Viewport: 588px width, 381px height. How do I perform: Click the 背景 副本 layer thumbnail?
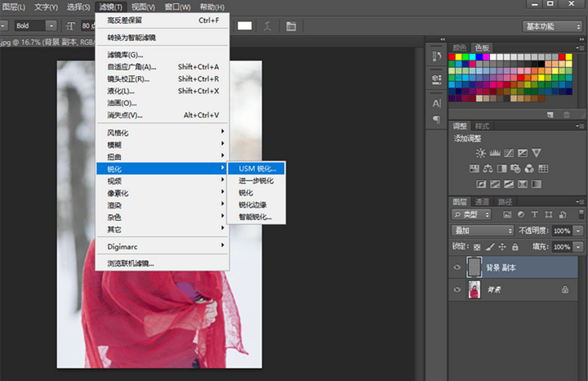coord(474,267)
